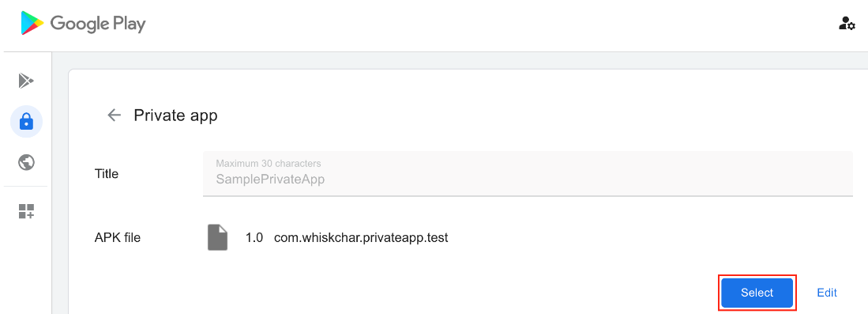This screenshot has height=314, width=868.
Task: Click the Google Play wordmark text
Action: (98, 24)
